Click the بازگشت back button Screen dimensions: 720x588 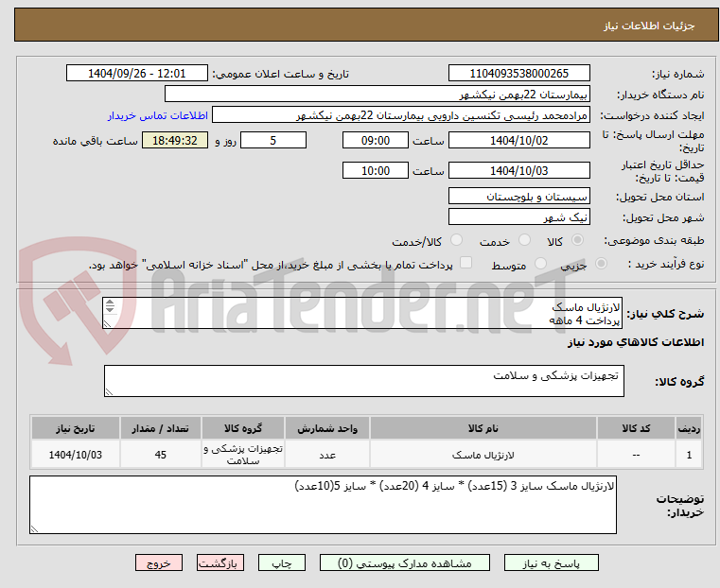[x=220, y=563]
